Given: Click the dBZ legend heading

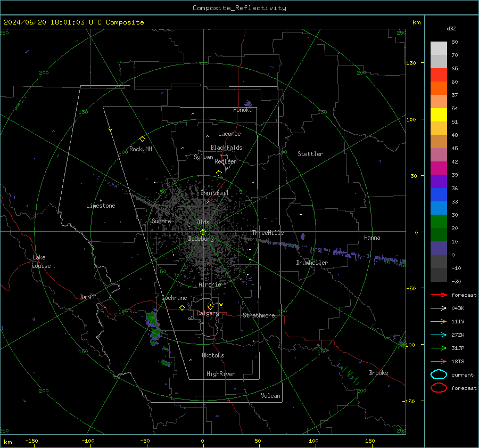Looking at the screenshot, I should [451, 29].
